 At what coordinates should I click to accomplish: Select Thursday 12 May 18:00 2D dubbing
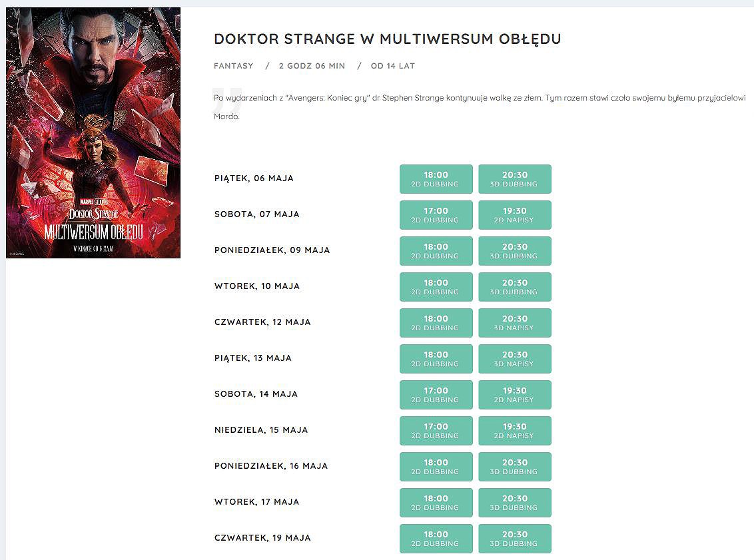pyautogui.click(x=436, y=322)
